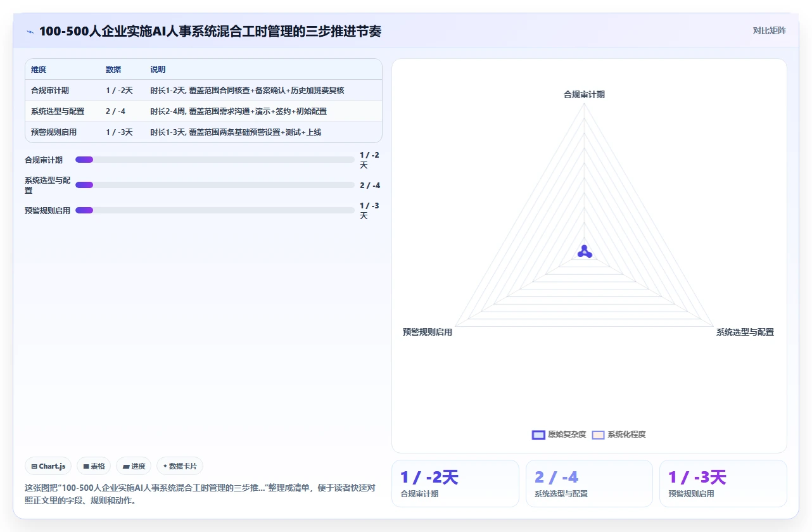Click radar axis label 合规审计期
Screen dimensions: 812x532
[x=584, y=94]
